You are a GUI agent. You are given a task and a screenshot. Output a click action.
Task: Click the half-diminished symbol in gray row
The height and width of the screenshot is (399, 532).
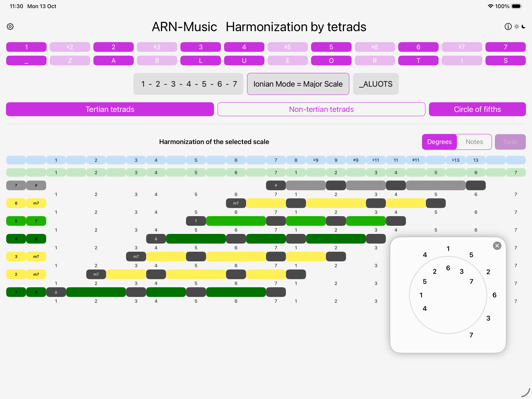click(x=36, y=185)
